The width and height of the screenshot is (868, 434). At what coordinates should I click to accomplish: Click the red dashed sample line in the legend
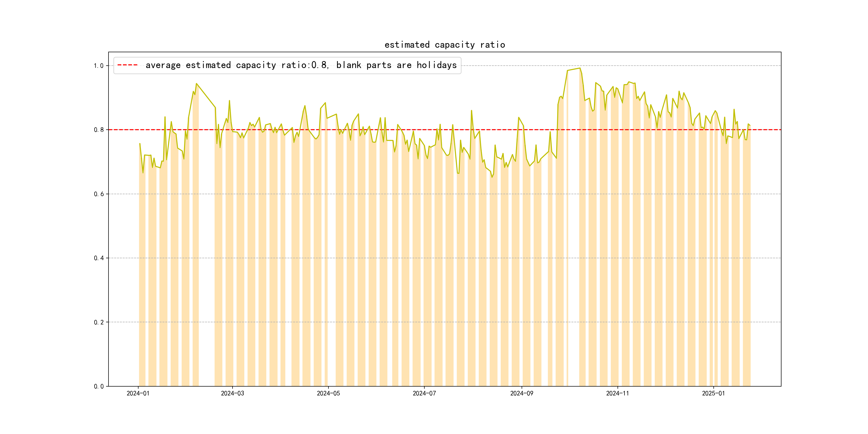[127, 65]
